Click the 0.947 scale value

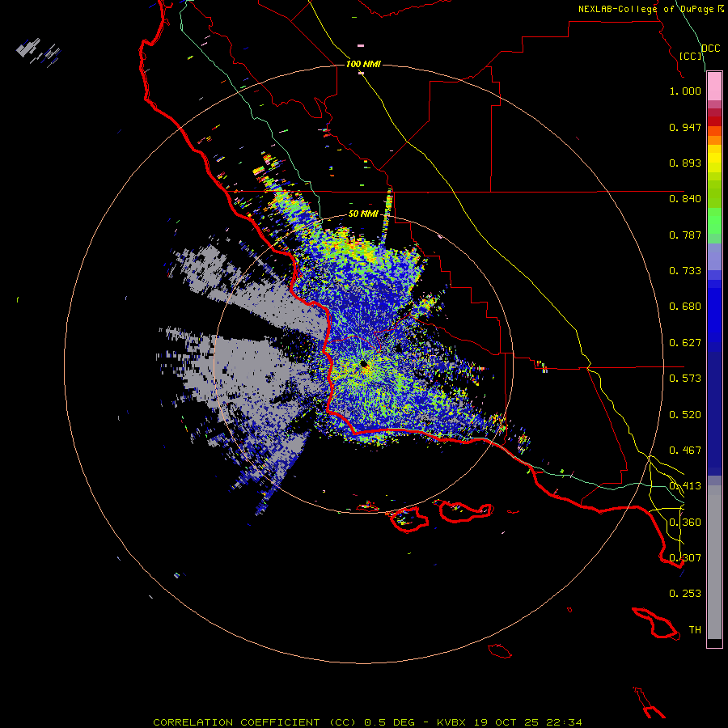(x=685, y=127)
